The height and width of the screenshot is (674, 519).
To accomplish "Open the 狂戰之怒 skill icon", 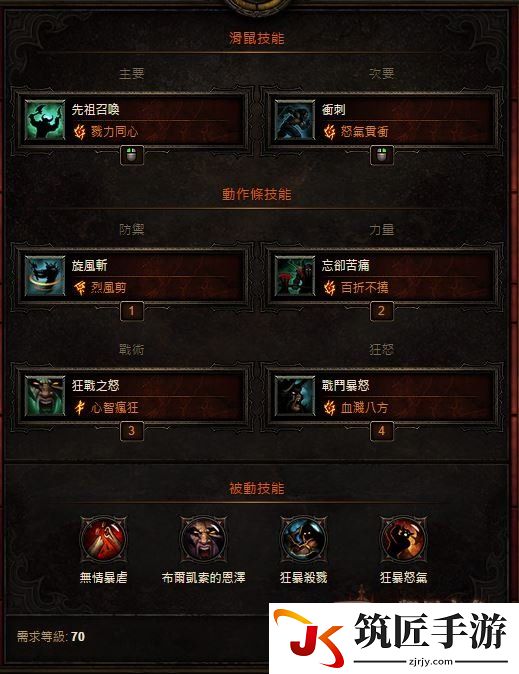I will tap(45, 396).
